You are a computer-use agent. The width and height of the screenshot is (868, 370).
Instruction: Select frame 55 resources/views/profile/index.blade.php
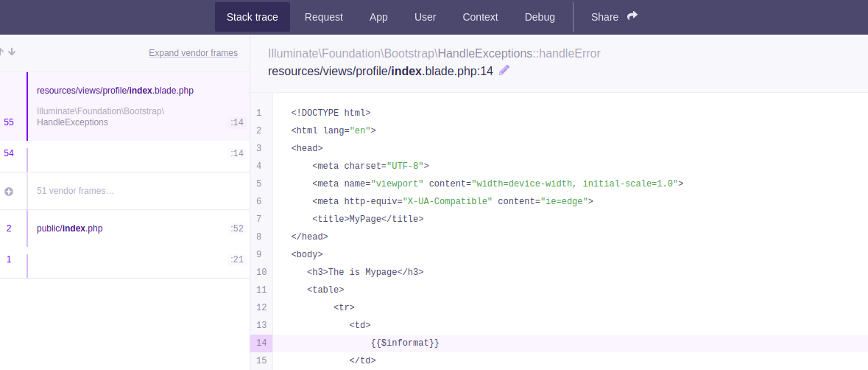(x=115, y=91)
